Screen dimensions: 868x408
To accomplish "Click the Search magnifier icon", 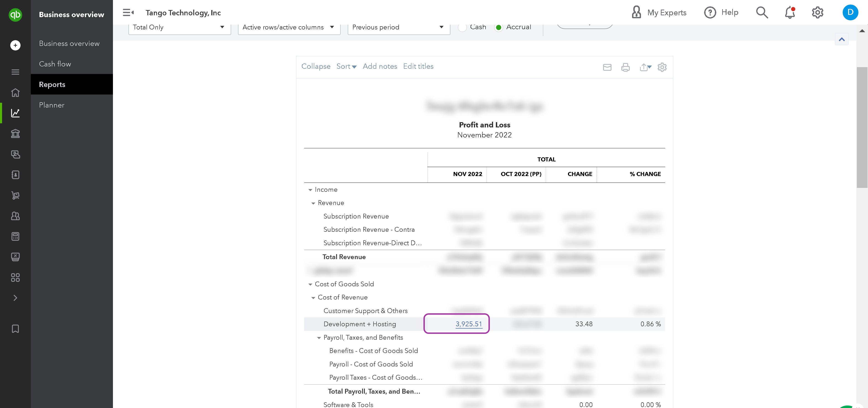I will click(x=762, y=13).
